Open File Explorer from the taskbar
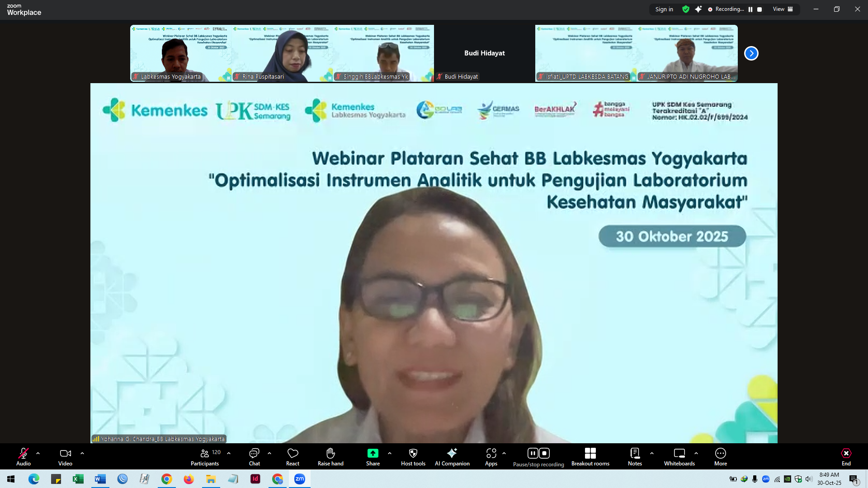Viewport: 868px width, 488px height. pyautogui.click(x=211, y=479)
